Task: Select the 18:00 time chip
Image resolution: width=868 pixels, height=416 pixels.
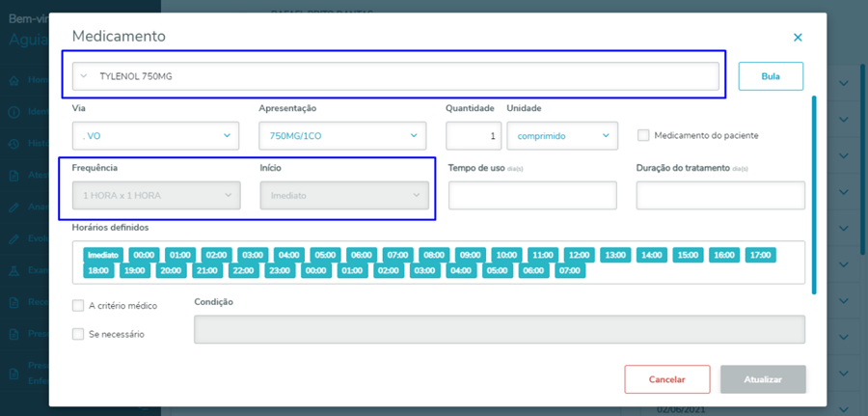Action: tap(98, 271)
